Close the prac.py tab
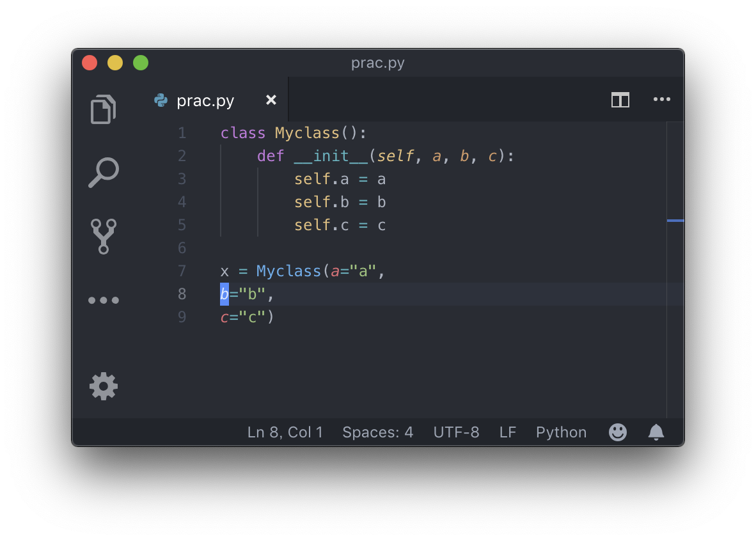 pyautogui.click(x=271, y=100)
